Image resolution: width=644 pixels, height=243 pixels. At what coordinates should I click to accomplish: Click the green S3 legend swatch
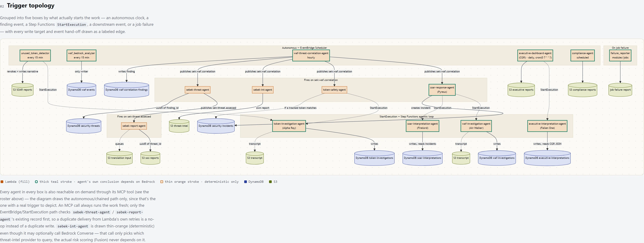pyautogui.click(x=270, y=182)
